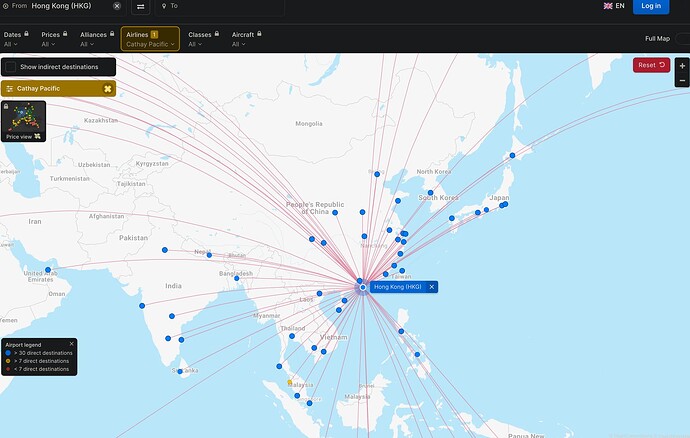The height and width of the screenshot is (438, 690).
Task: Select the Kuala Lumpur airport dot
Action: point(297,396)
